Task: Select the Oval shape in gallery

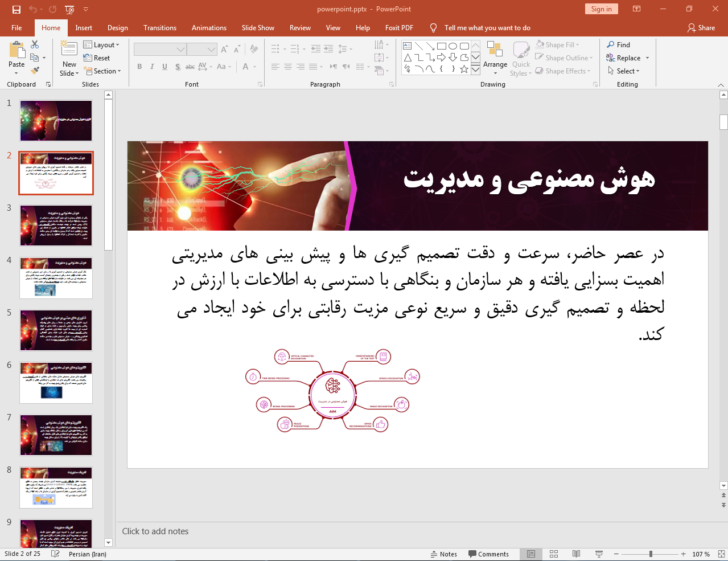Action: tap(453, 46)
